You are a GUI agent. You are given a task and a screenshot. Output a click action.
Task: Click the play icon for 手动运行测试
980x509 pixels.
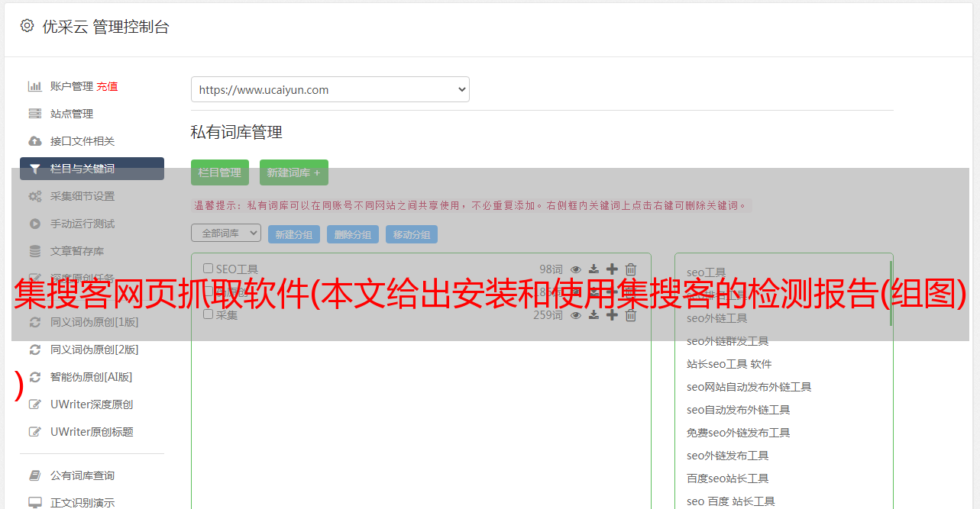35,224
